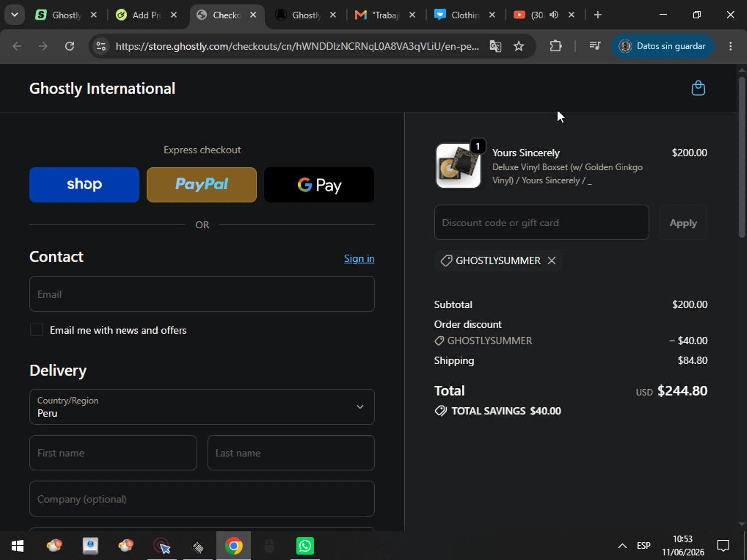747x560 pixels.
Task: Switch to the second Ghostly tab
Action: 306,15
